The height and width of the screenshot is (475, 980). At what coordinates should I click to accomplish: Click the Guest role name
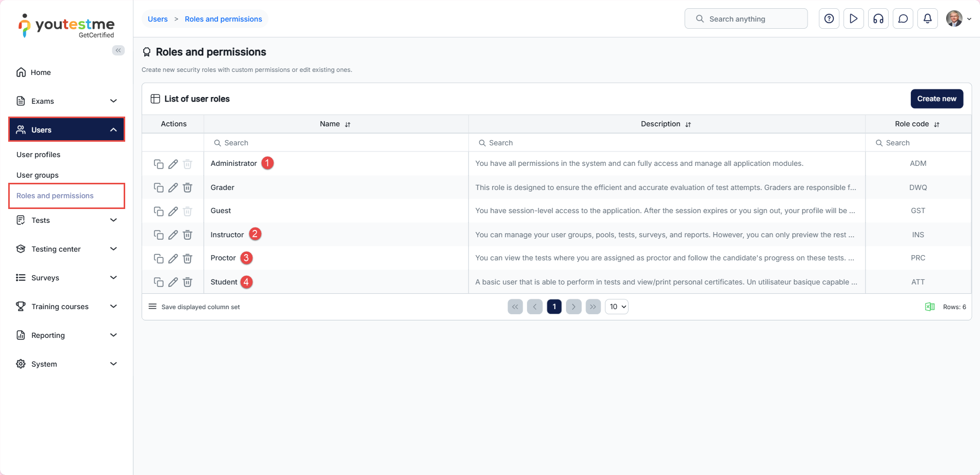221,211
